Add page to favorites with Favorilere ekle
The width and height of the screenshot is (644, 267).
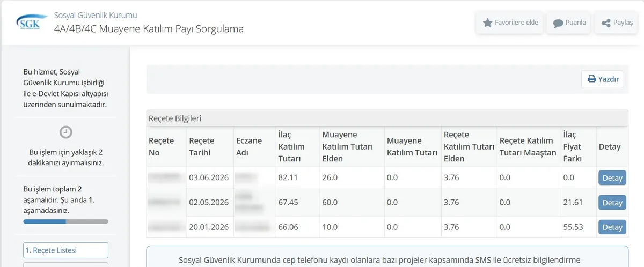[x=510, y=23]
